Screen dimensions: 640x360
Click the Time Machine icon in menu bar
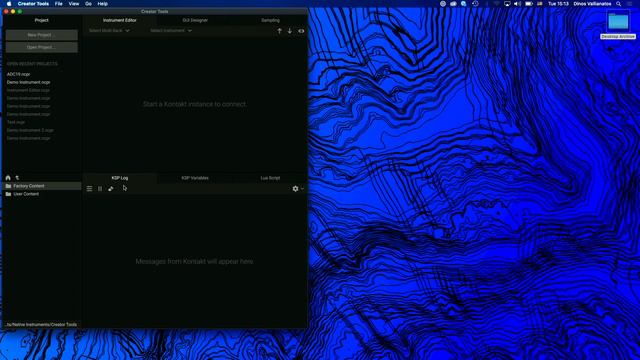click(475, 4)
